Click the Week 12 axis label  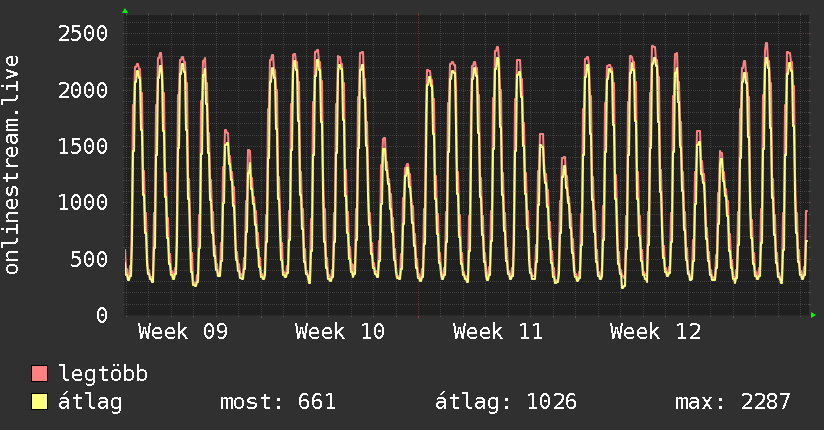[x=655, y=332]
